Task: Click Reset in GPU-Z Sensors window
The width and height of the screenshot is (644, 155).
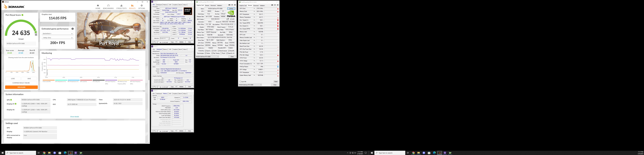Action: pyautogui.click(x=276, y=81)
